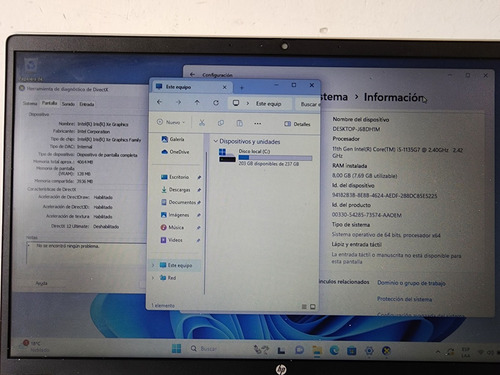Image resolution: width=500 pixels, height=375 pixels.
Task: Open Galería in the sidebar
Action: tap(173, 139)
